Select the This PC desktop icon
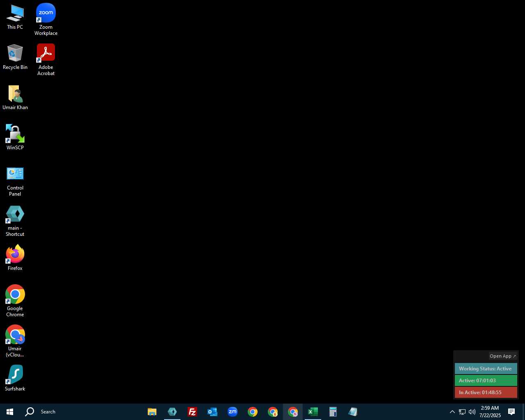This screenshot has width=525, height=420. 15,17
